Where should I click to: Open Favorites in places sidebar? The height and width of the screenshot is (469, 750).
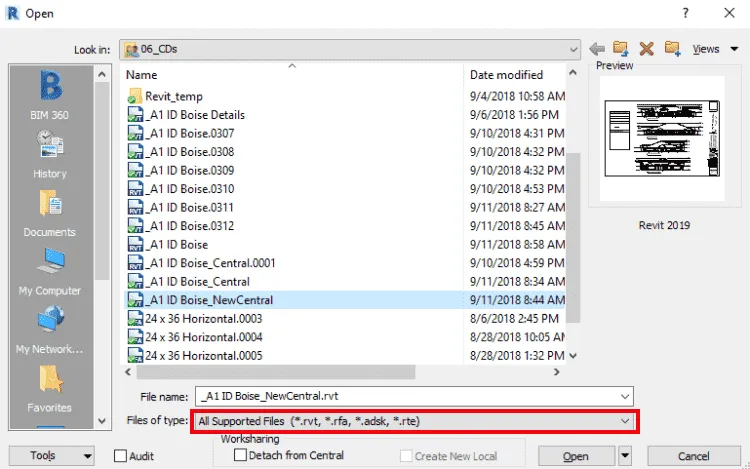[x=50, y=379]
